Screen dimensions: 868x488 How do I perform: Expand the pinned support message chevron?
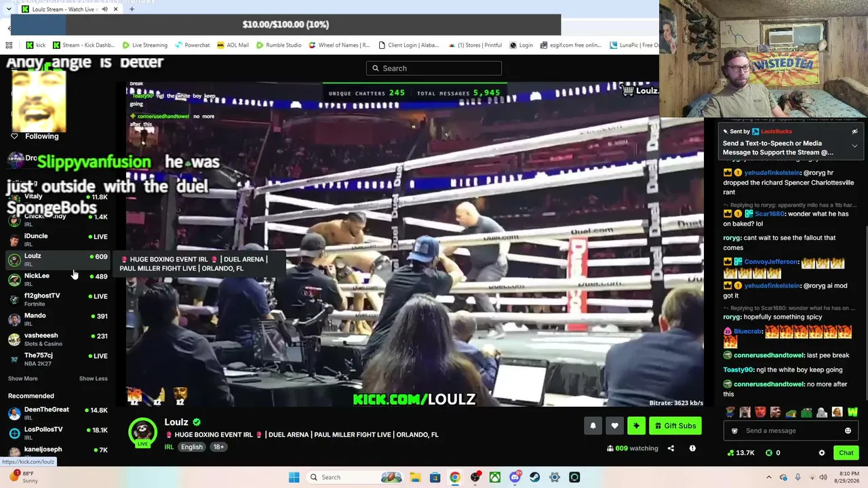854,146
